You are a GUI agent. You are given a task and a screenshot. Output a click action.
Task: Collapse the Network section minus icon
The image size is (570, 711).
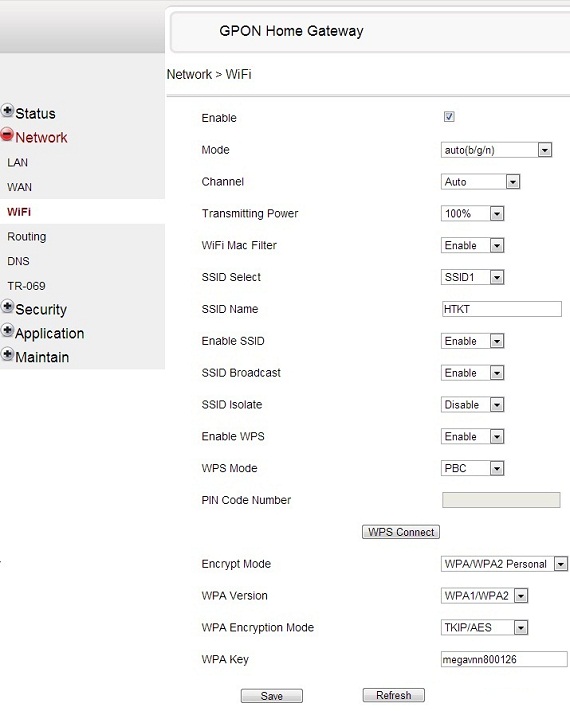[x=7, y=134]
